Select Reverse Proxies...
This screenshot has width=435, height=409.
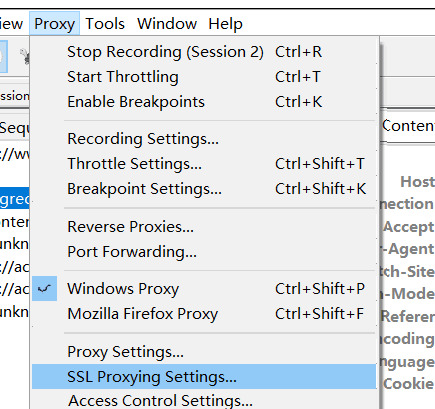pyautogui.click(x=204, y=227)
